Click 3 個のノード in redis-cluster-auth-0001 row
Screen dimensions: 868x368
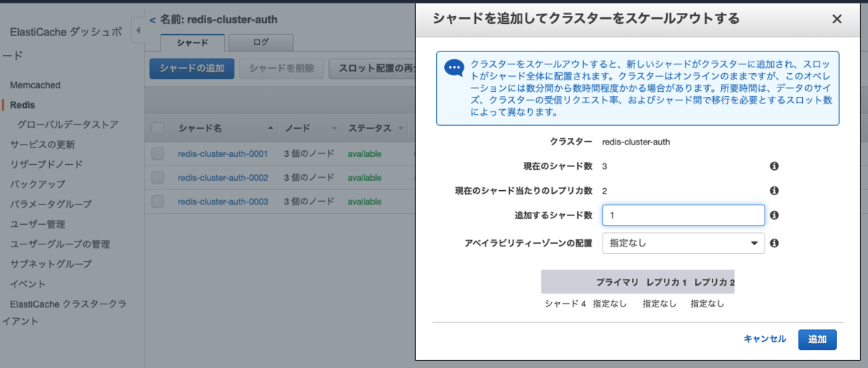click(309, 154)
